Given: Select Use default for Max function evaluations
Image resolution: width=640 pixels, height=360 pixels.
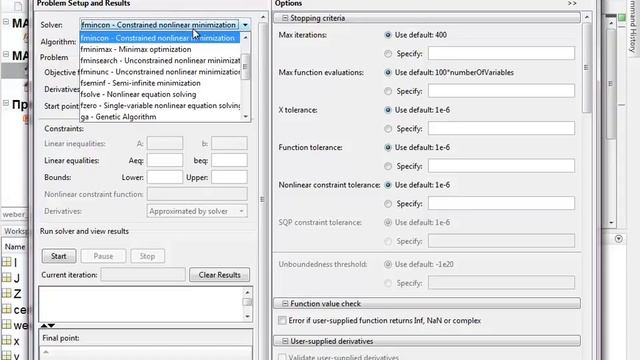Looking at the screenshot, I should click(x=388, y=73).
